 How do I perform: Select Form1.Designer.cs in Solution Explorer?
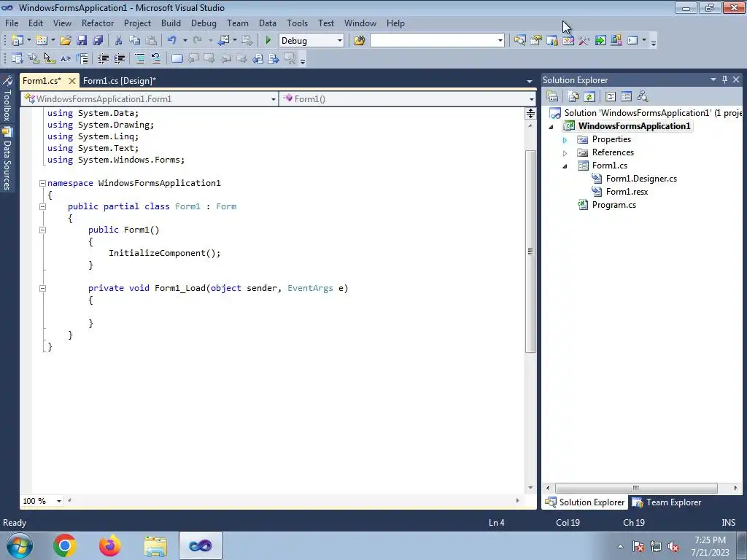tap(641, 179)
